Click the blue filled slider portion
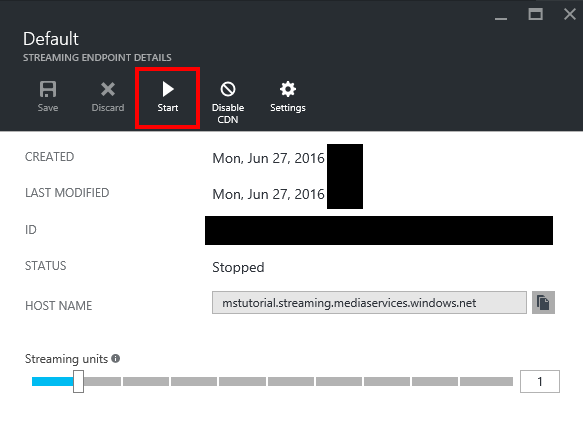 tap(52, 381)
